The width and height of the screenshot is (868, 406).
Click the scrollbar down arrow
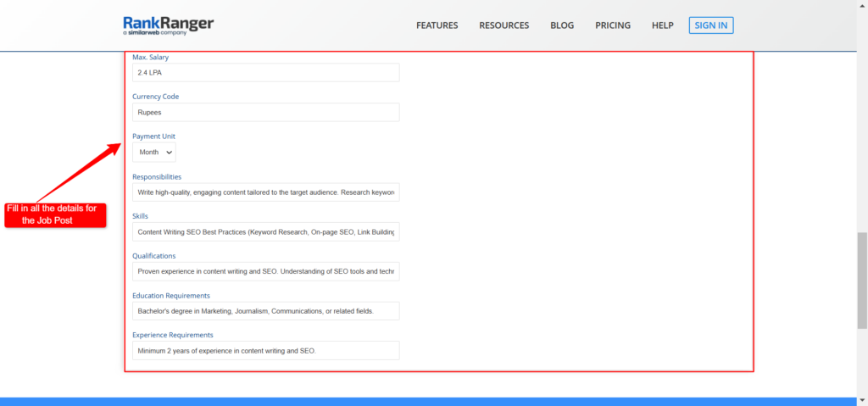(x=862, y=400)
